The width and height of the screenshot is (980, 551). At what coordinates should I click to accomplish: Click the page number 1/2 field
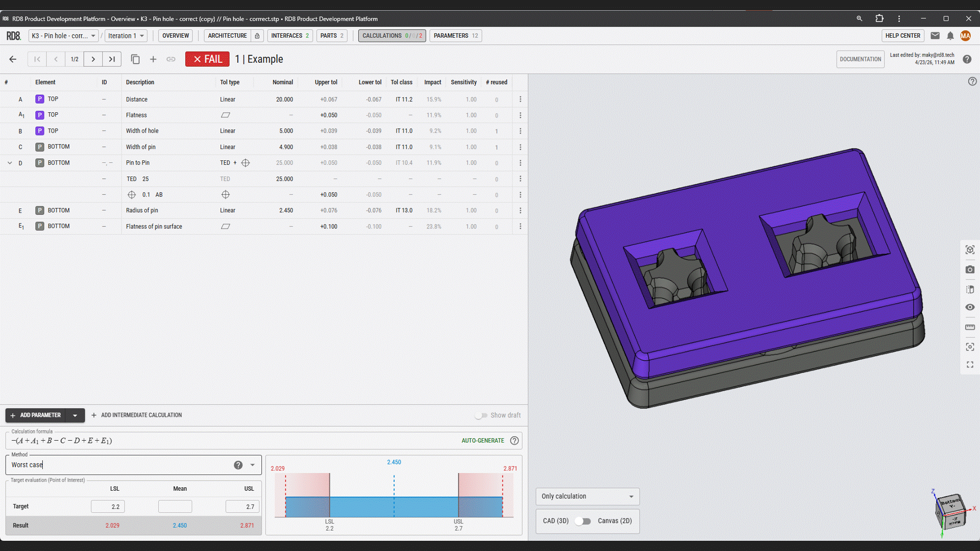(75, 59)
